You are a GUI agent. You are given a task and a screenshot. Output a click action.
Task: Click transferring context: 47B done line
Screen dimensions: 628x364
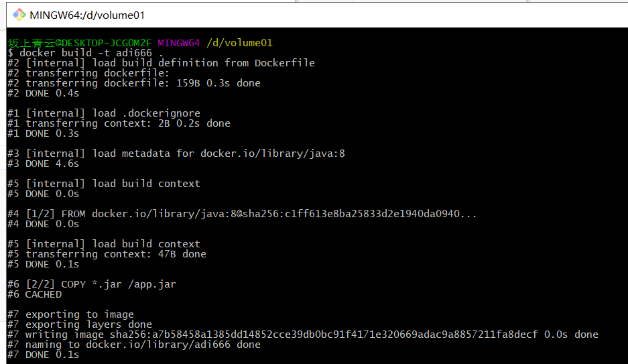click(107, 254)
